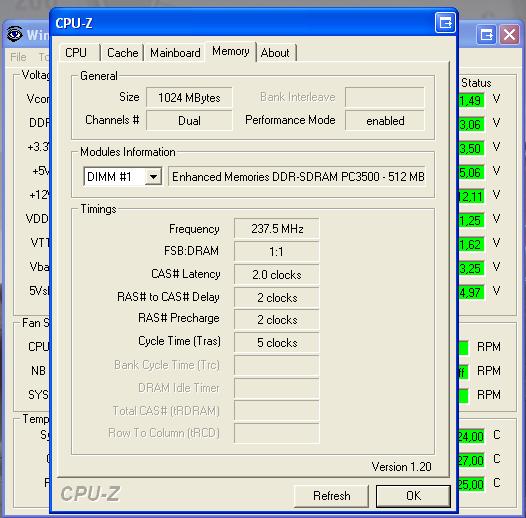
Task: Click the CPU-Z title bar window icon button
Action: (x=445, y=23)
